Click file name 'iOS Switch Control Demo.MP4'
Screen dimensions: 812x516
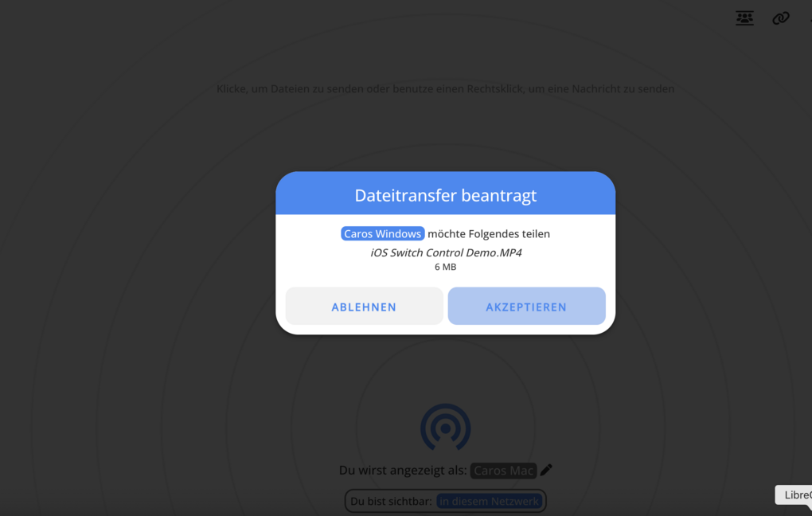pos(446,252)
